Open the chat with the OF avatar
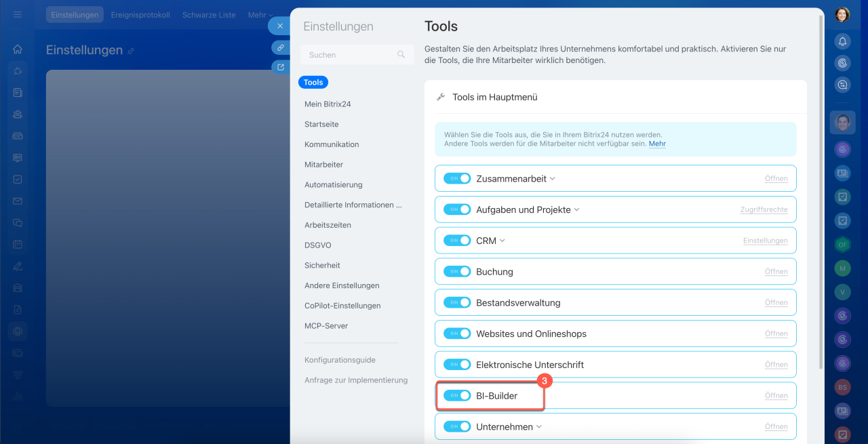This screenshot has height=444, width=868. [x=842, y=245]
